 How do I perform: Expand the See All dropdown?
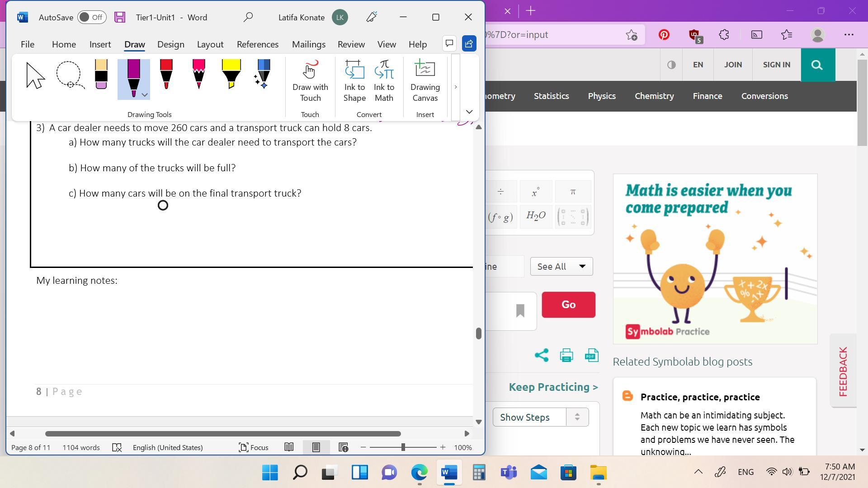coord(561,267)
